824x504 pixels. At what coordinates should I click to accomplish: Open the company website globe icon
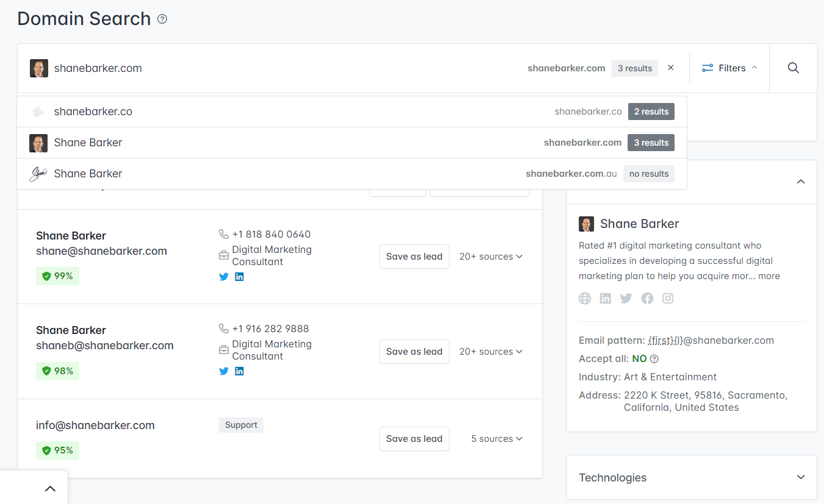tap(585, 298)
